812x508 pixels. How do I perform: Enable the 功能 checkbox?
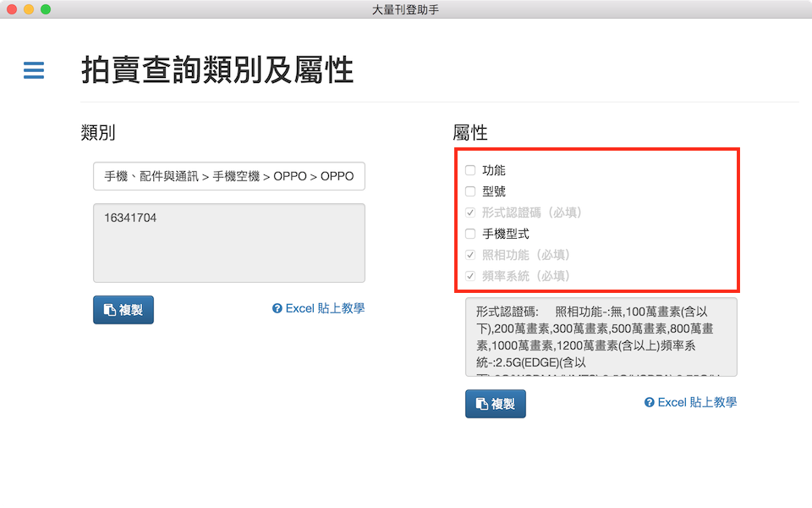tap(470, 170)
